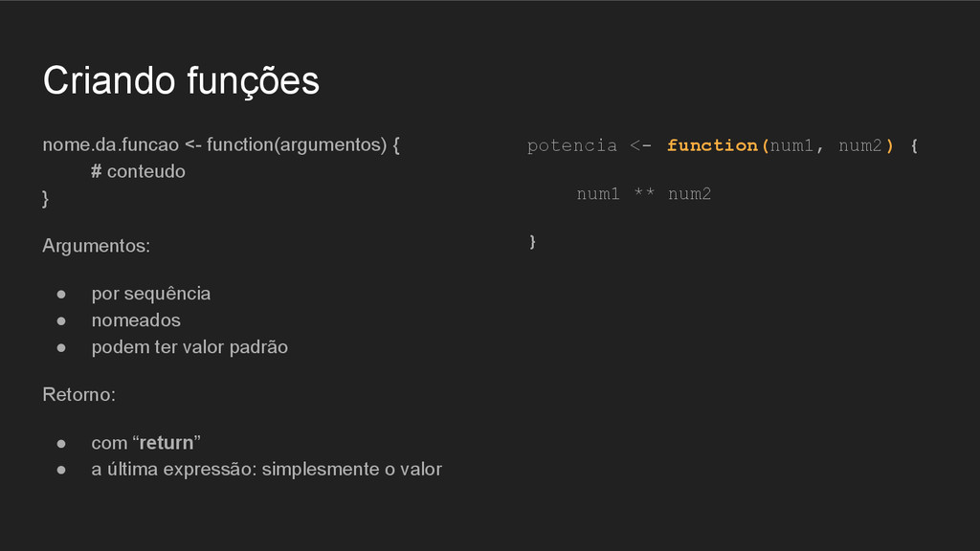Image resolution: width=980 pixels, height=551 pixels.
Task: Click the 'por sequência' bullet item
Action: (151, 294)
